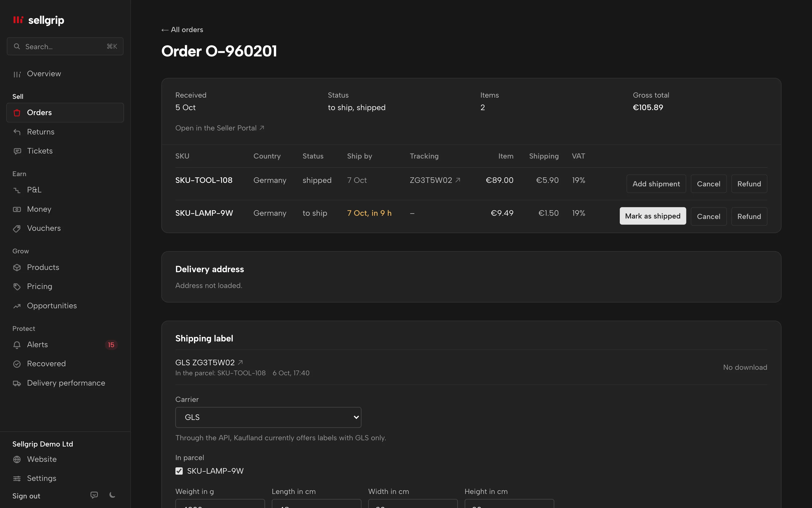This screenshot has height=508, width=812.
Task: Click the Recovered checkmark icon
Action: (17, 364)
